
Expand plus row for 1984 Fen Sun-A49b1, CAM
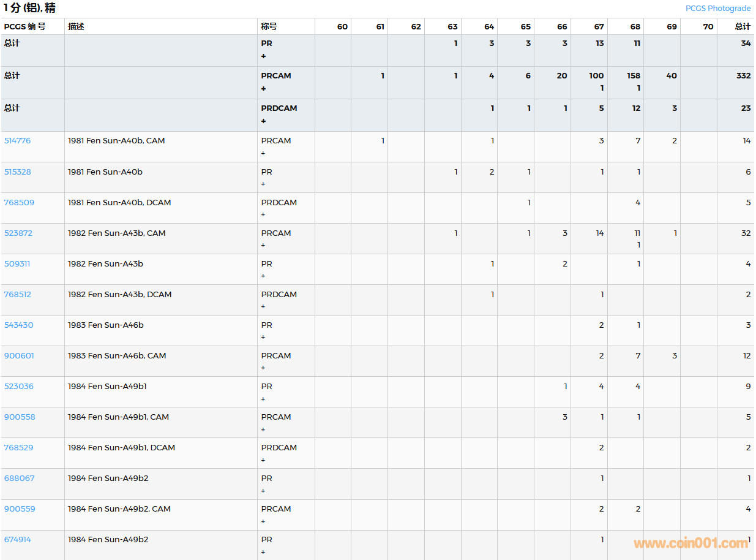pyautogui.click(x=264, y=429)
